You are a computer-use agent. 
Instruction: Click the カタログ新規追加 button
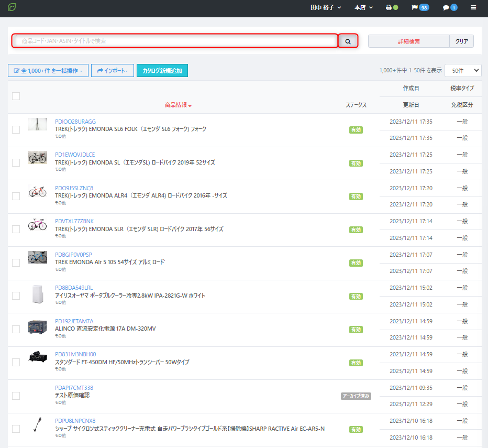pos(162,71)
